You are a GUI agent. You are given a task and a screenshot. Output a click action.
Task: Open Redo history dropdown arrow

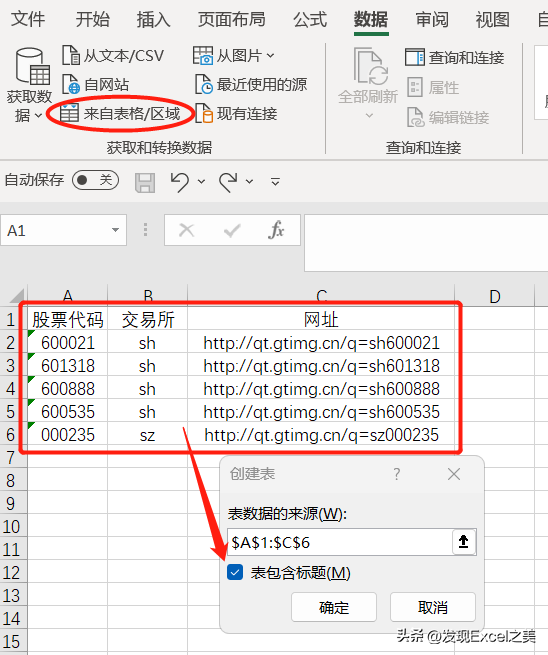coord(249,182)
